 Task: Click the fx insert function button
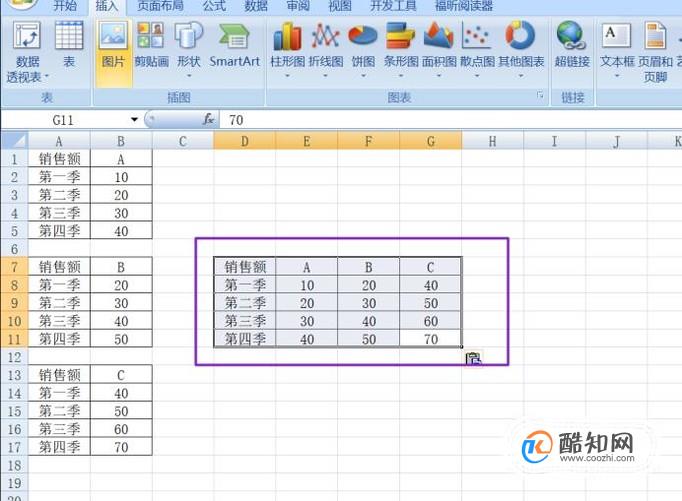point(209,119)
